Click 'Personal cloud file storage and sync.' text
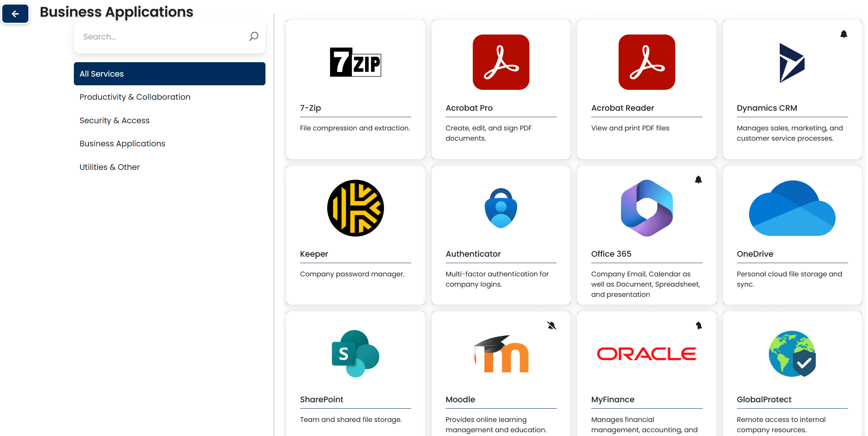Image resolution: width=868 pixels, height=436 pixels. [x=789, y=279]
